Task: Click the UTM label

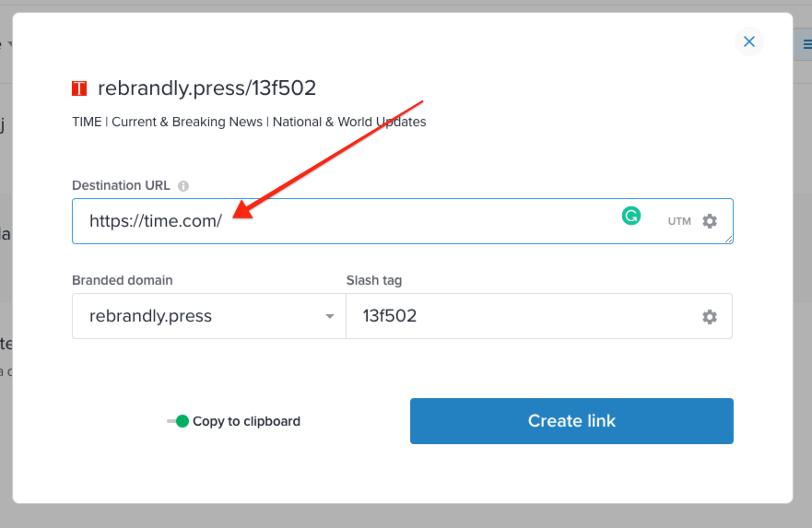Action: (x=679, y=221)
